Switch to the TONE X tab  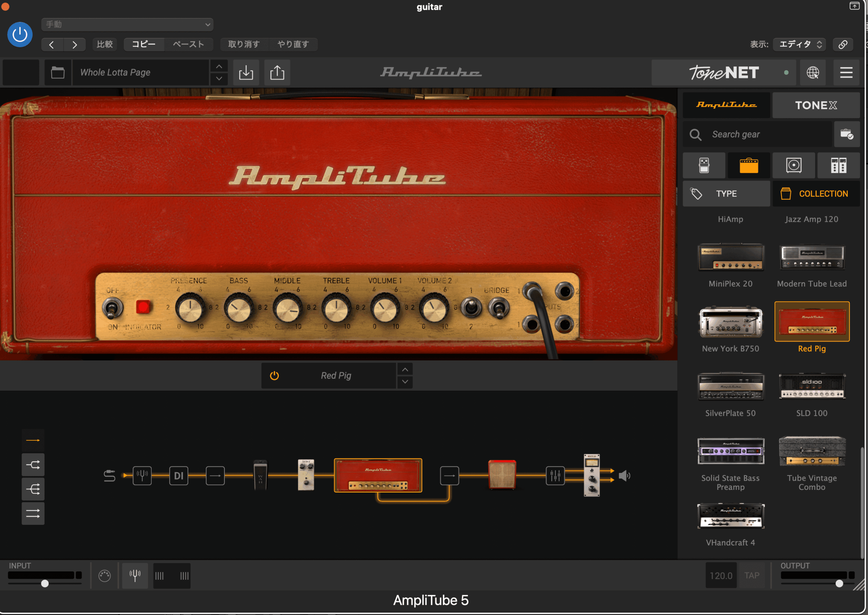click(x=816, y=105)
